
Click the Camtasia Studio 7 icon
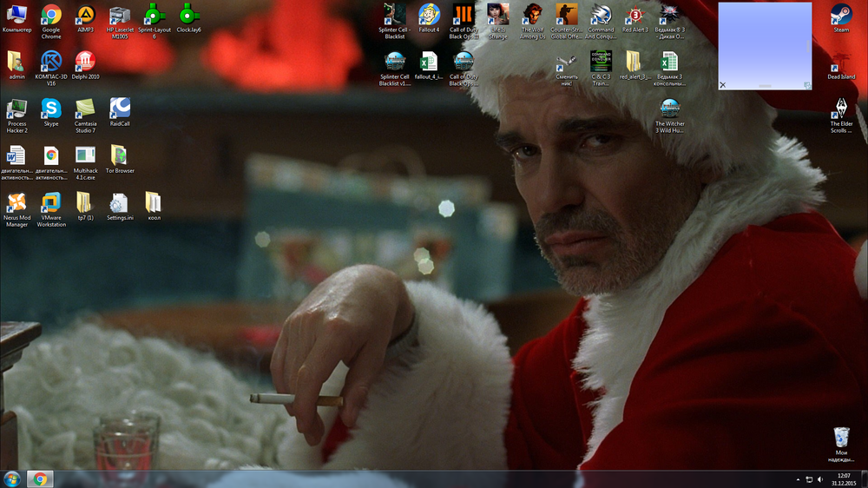coord(85,109)
